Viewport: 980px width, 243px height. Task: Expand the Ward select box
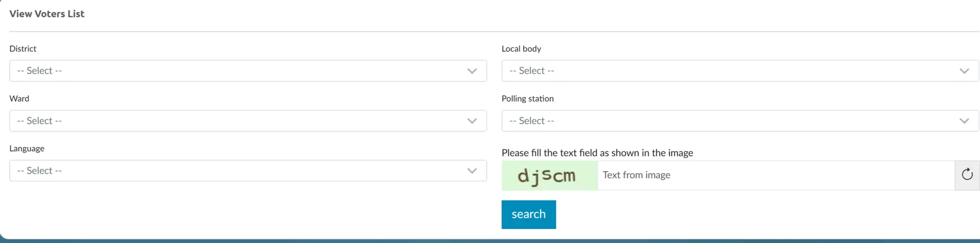click(248, 121)
